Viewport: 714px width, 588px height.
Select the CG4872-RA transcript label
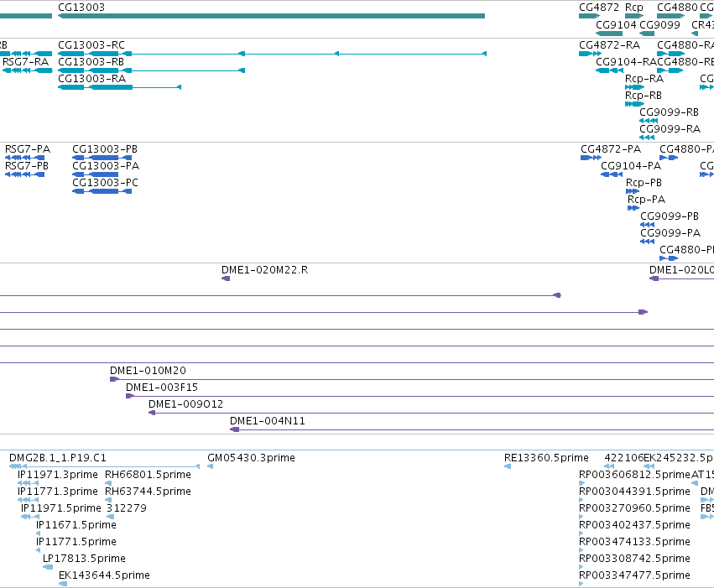(x=609, y=45)
